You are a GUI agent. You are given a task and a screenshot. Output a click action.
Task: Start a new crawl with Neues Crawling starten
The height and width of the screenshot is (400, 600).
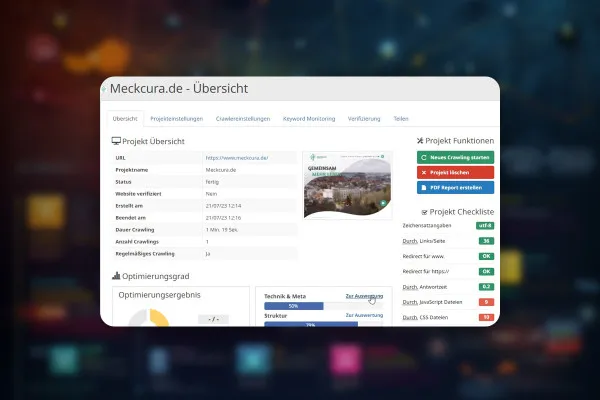pyautogui.click(x=455, y=157)
